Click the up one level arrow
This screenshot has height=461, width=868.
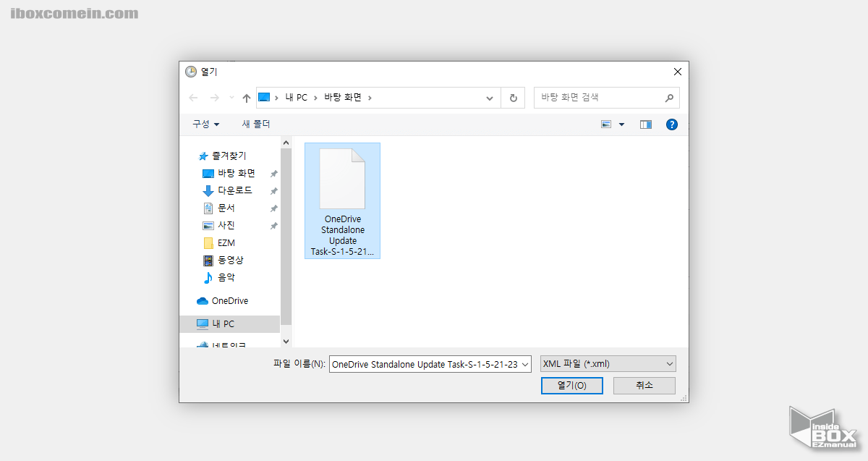pyautogui.click(x=246, y=97)
